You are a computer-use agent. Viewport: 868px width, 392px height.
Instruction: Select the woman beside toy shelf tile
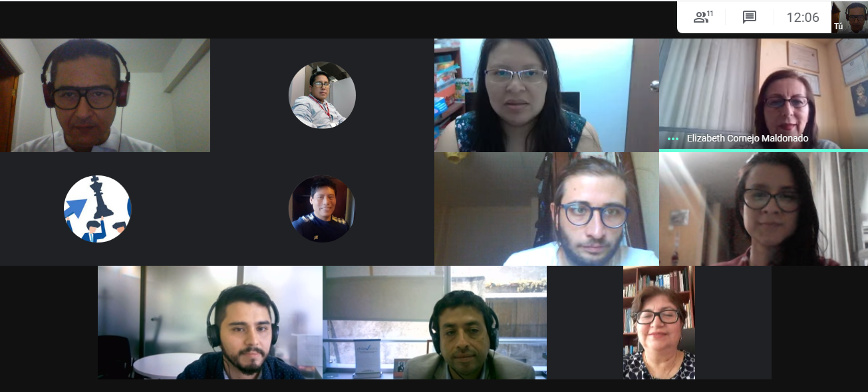547,95
